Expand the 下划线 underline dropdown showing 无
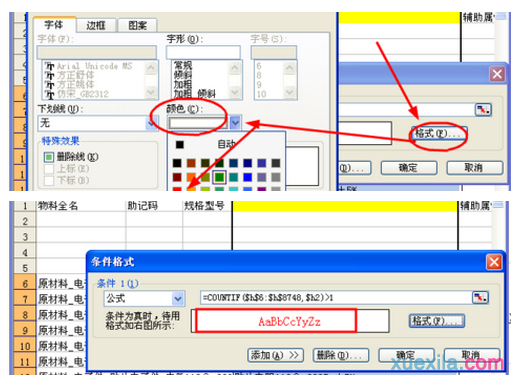The image size is (512, 375). [152, 123]
